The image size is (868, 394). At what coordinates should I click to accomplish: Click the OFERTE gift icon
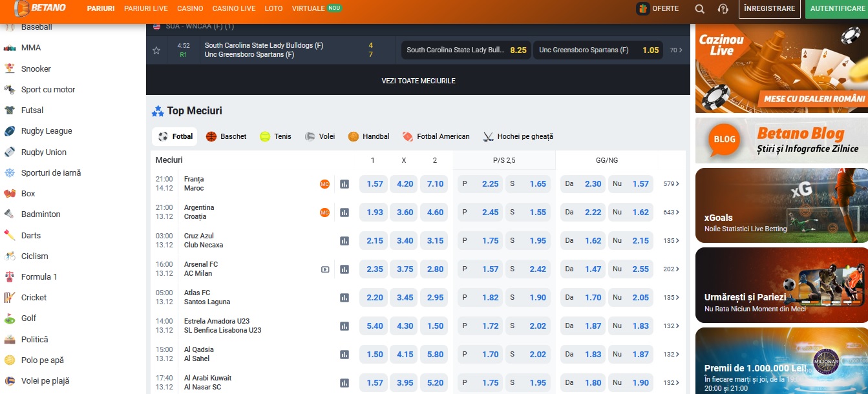pos(642,8)
